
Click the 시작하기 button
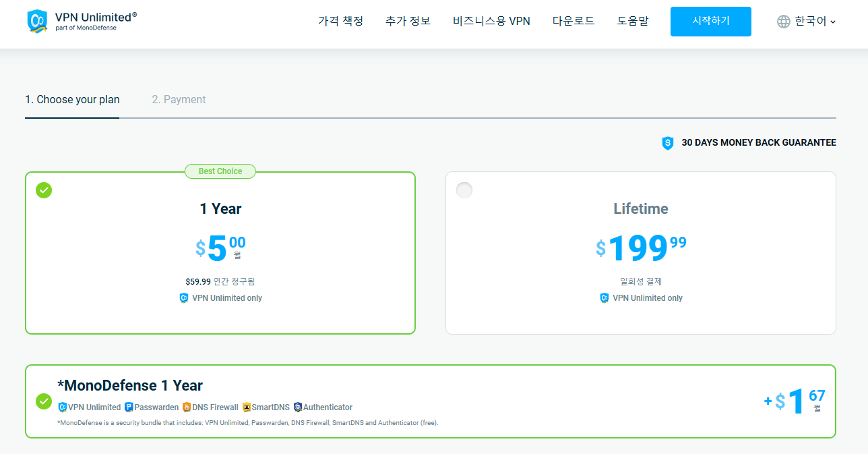(710, 22)
